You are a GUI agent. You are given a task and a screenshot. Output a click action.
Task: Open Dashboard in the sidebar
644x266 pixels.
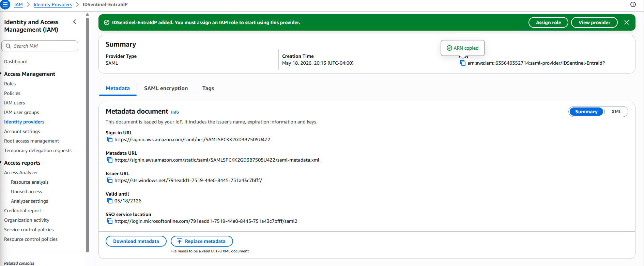(x=16, y=62)
